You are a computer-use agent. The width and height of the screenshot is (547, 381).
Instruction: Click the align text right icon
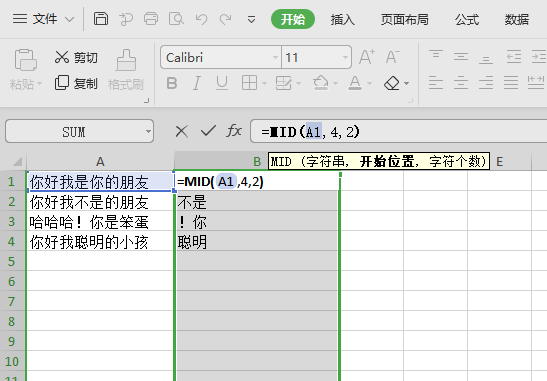coord(486,83)
